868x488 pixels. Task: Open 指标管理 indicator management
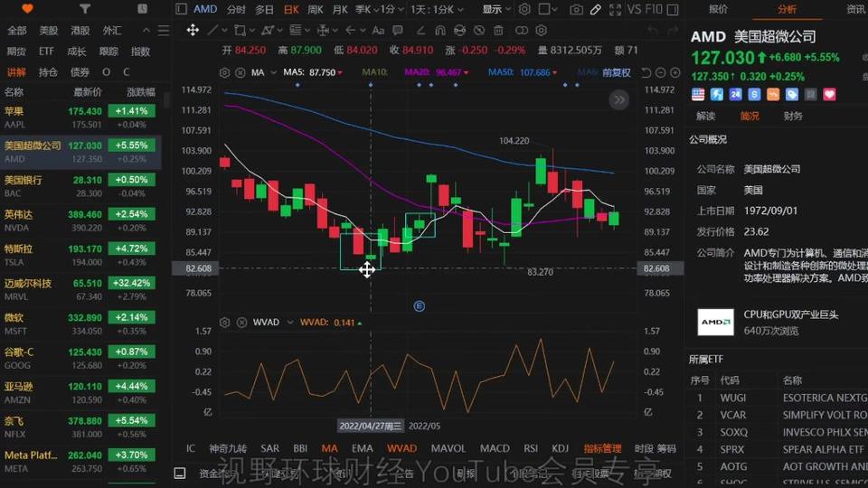[x=602, y=448]
